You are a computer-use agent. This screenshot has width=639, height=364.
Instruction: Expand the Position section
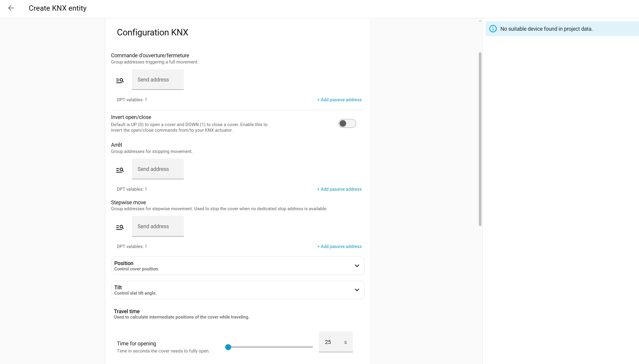click(238, 266)
